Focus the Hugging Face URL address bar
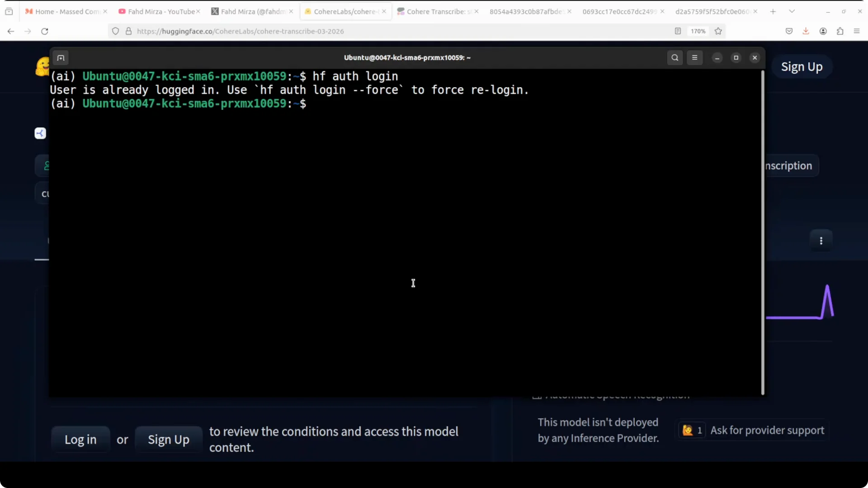The width and height of the screenshot is (868, 488). 402,31
